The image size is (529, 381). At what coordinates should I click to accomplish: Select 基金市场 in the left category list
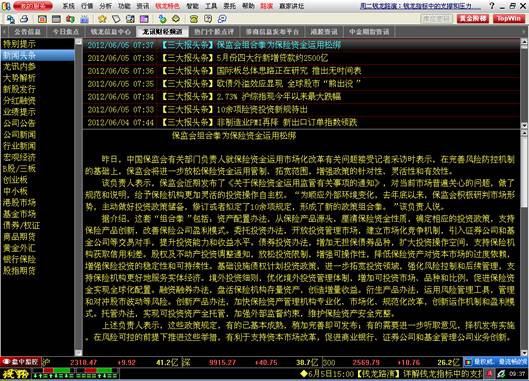pyautogui.click(x=20, y=214)
